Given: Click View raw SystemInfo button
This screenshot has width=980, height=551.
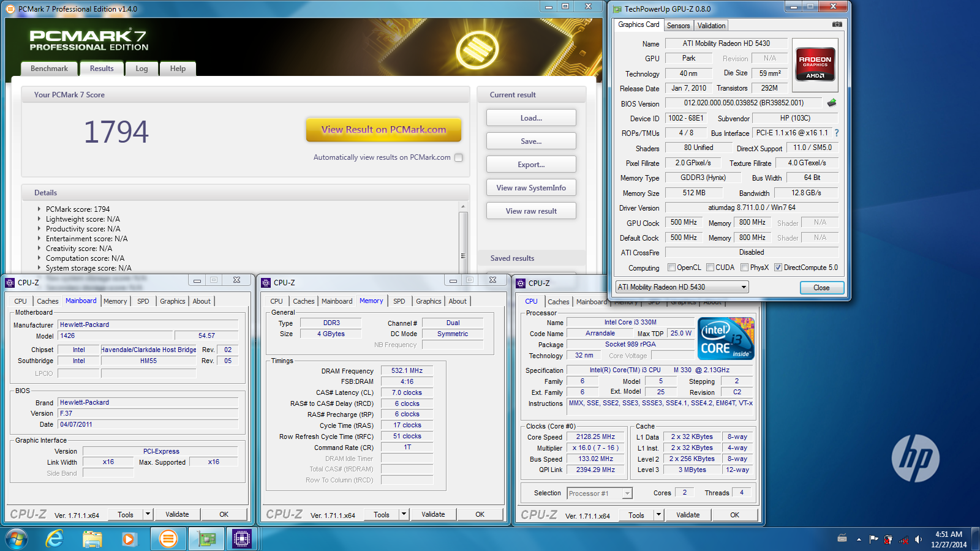Looking at the screenshot, I should tap(531, 188).
